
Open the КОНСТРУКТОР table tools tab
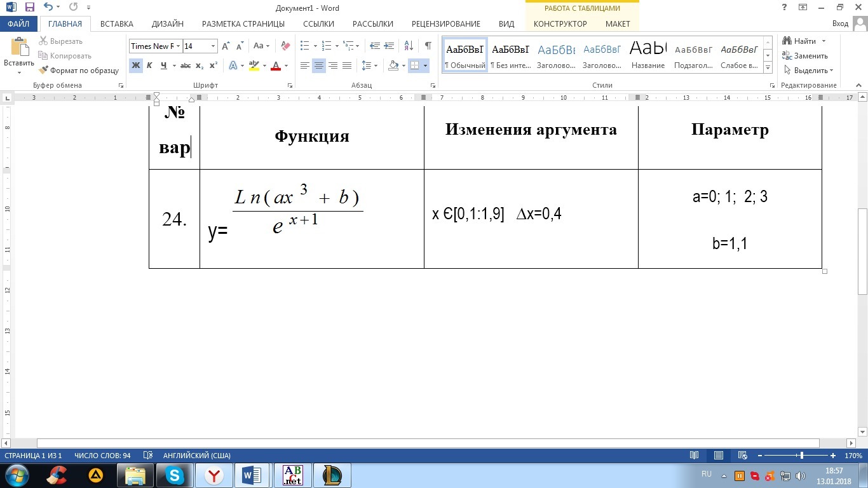pos(560,24)
